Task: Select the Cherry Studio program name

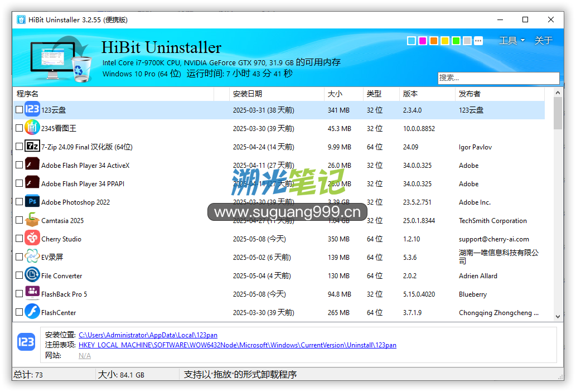Action: pyautogui.click(x=61, y=239)
